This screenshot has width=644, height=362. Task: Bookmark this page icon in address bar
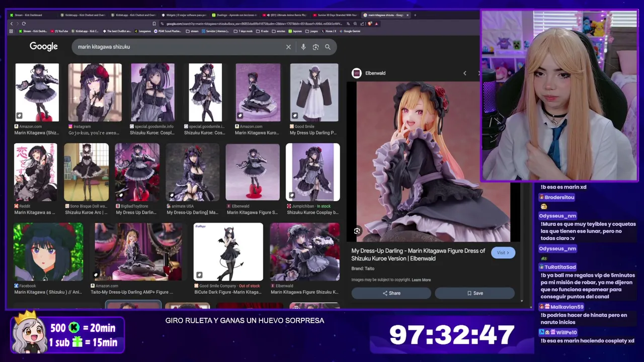pos(154,24)
